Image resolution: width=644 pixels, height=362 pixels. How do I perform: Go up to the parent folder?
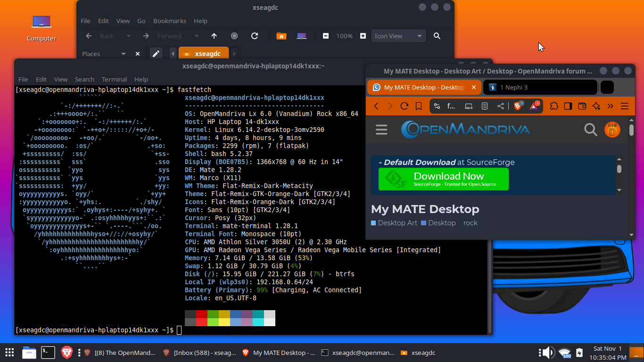(x=214, y=36)
